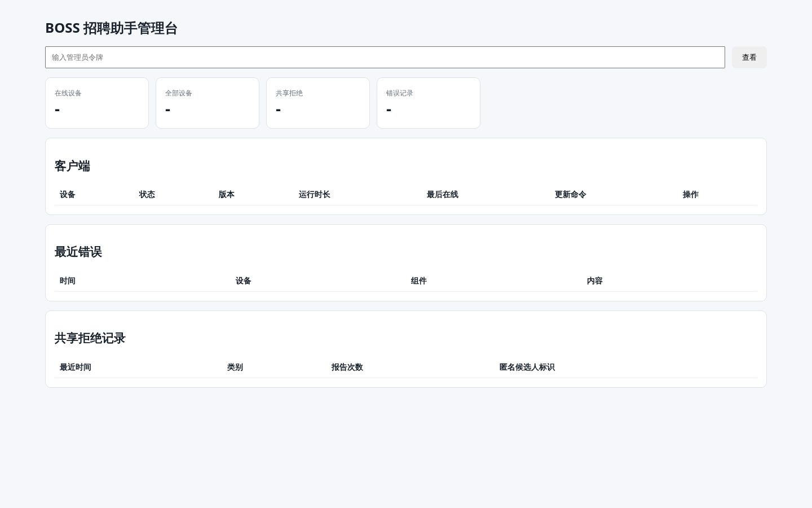Screen dimensions: 812x508
Task: Select the 错误记录 stat card
Action: point(429,103)
